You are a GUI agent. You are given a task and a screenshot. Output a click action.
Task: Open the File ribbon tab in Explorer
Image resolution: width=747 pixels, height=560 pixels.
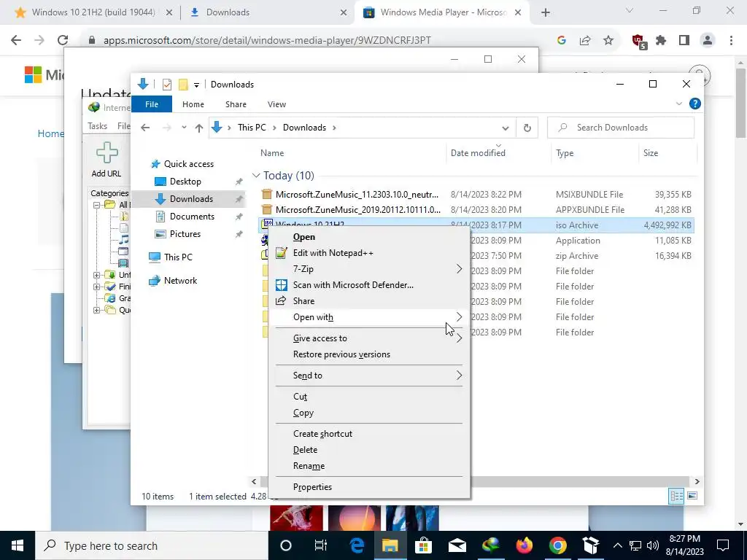[x=152, y=104]
